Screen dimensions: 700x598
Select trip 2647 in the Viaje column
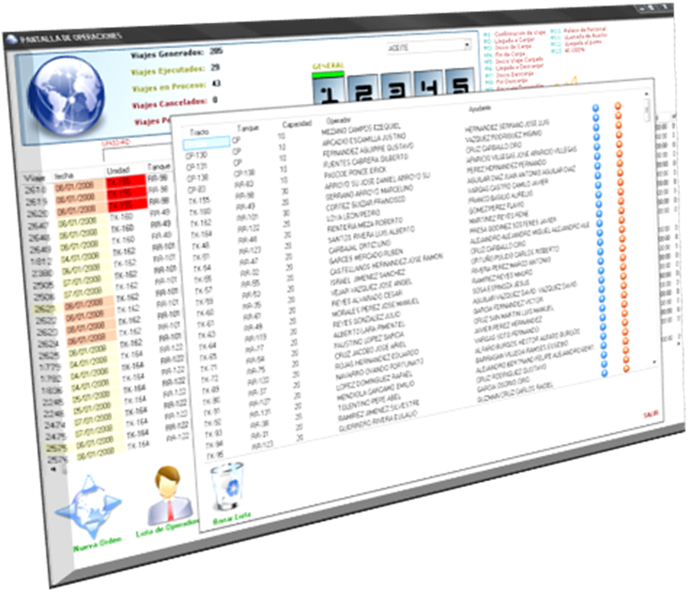tap(38, 225)
